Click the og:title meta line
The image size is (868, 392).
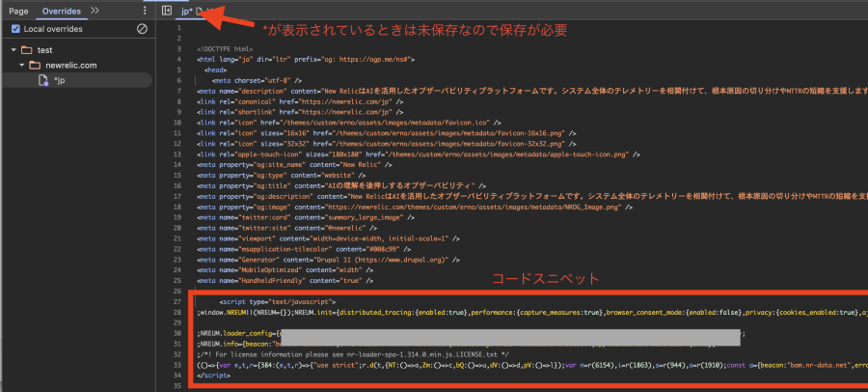click(x=341, y=186)
